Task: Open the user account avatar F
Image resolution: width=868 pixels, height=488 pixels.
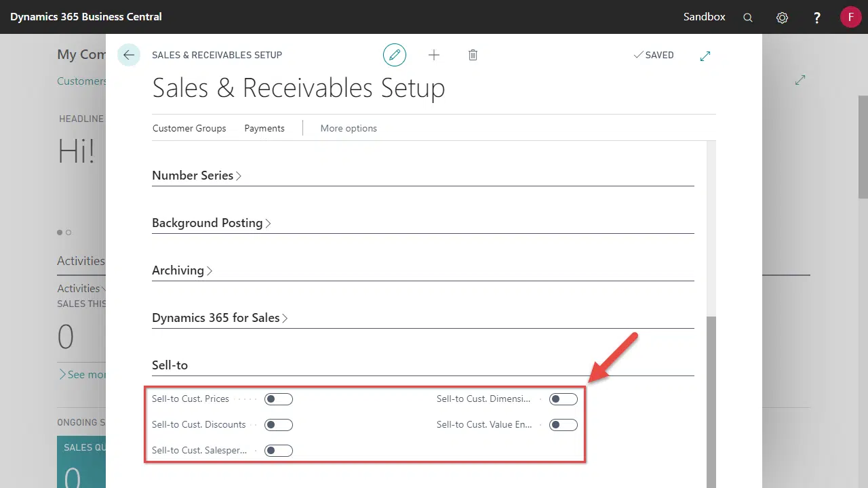Action: (850, 17)
